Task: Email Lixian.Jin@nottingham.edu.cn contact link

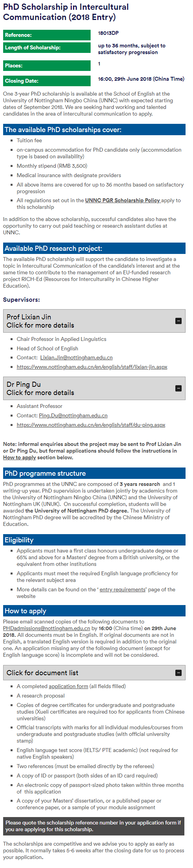Action: tap(76, 358)
